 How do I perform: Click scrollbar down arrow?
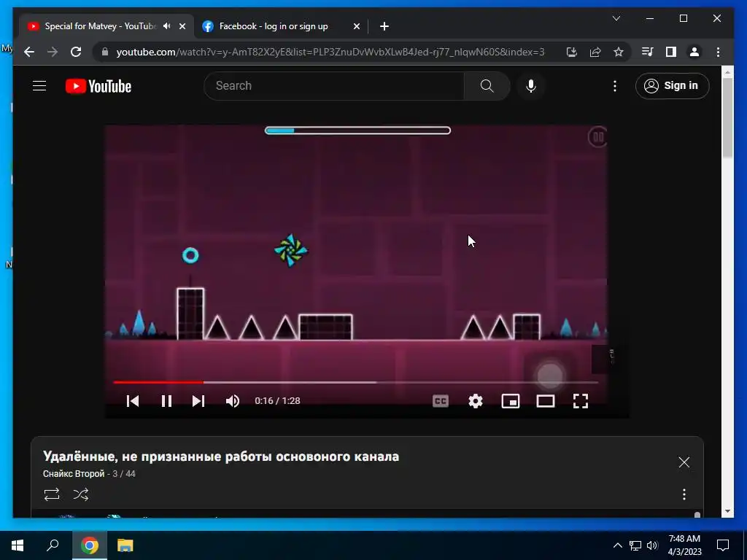pos(727,511)
